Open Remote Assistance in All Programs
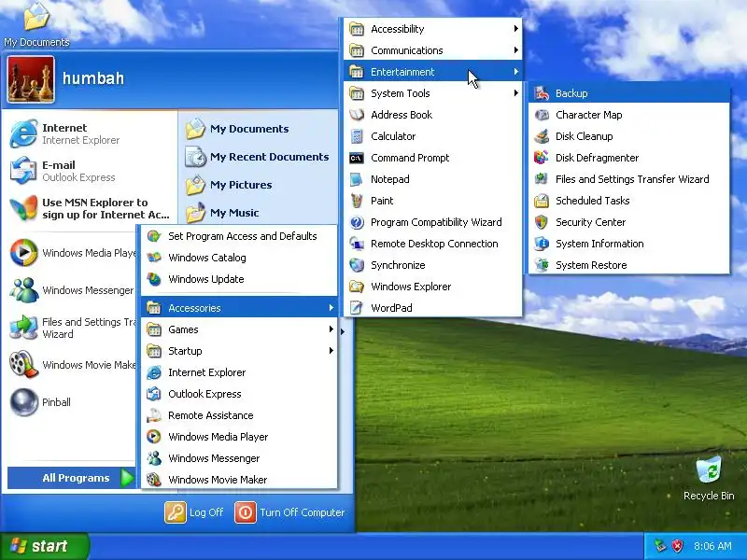Image resolution: width=747 pixels, height=560 pixels. 239,415
